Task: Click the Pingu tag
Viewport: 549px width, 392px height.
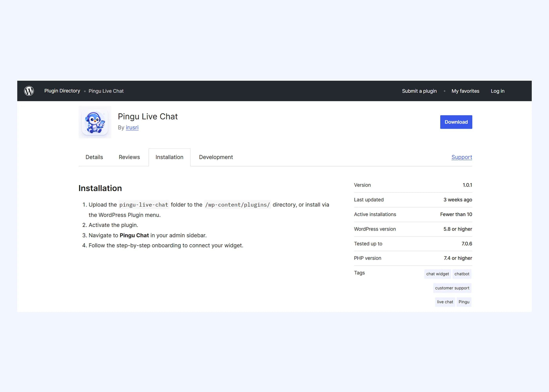Action: coord(464,302)
